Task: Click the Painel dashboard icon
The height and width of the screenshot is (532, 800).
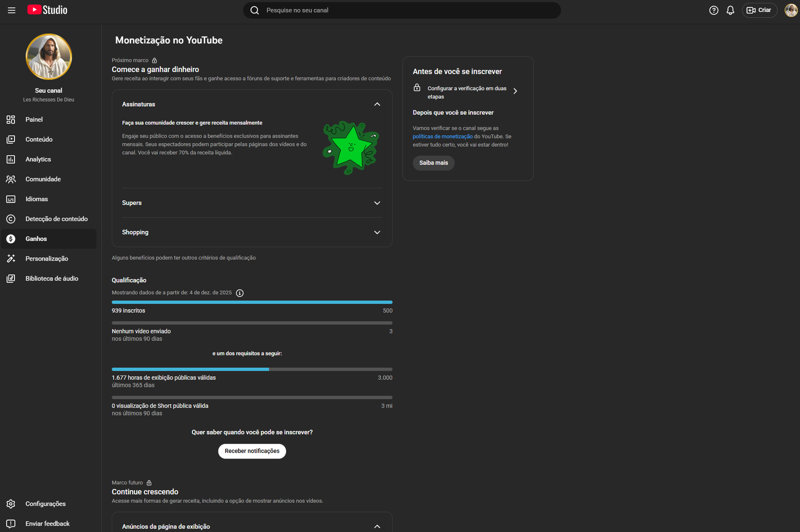Action: pos(11,119)
